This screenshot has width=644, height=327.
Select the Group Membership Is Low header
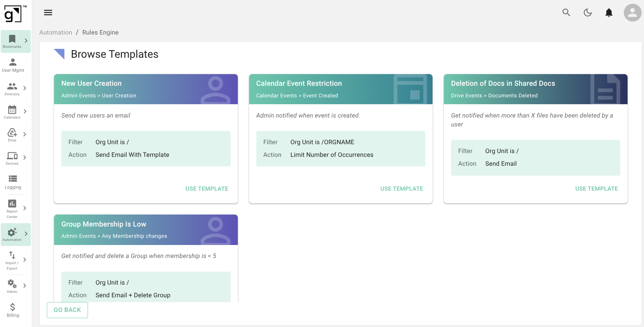click(146, 230)
